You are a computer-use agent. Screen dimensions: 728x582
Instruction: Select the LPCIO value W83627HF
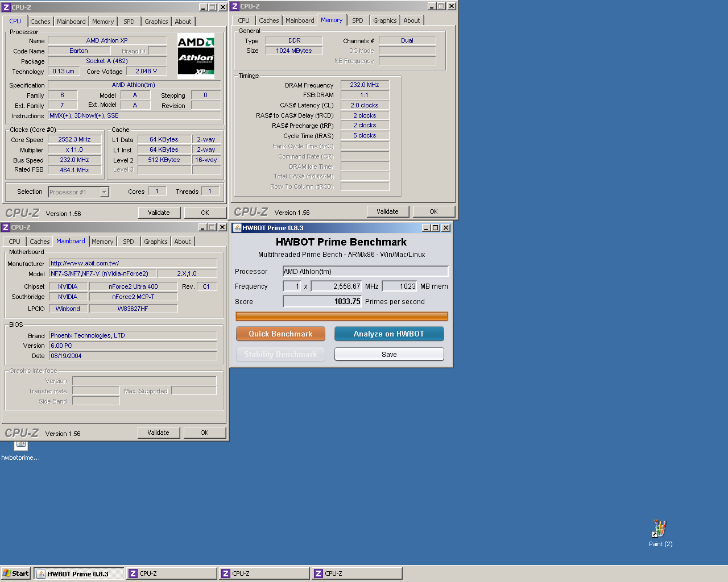point(133,309)
